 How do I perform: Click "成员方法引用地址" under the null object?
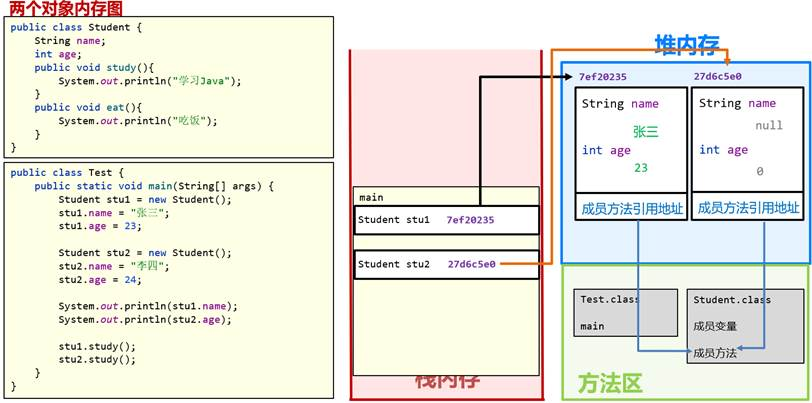tap(748, 208)
